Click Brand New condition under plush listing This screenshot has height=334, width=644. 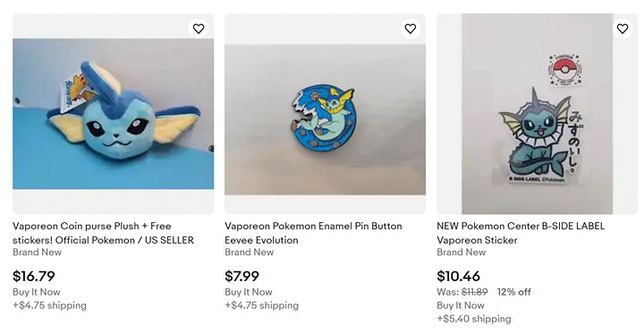37,253
